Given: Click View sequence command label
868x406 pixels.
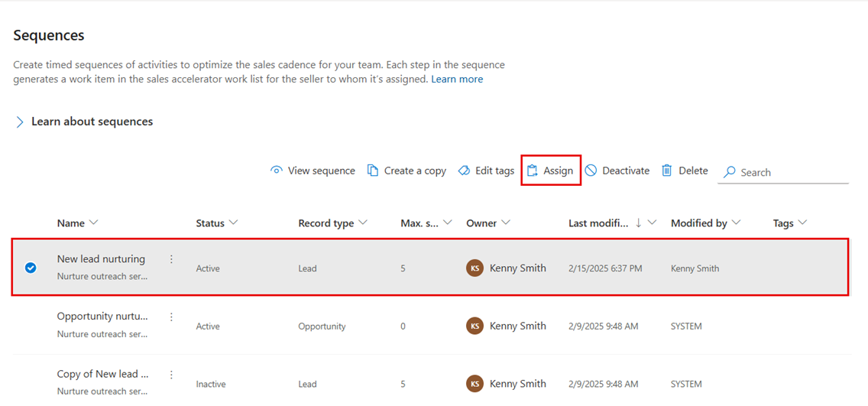Looking at the screenshot, I should tap(322, 171).
